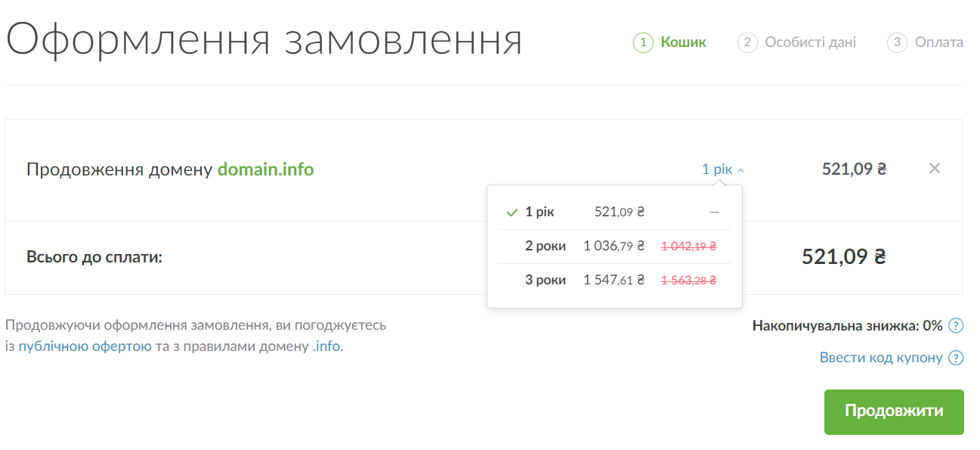
Task: Remove domain.info renewal with the X icon
Action: [935, 169]
